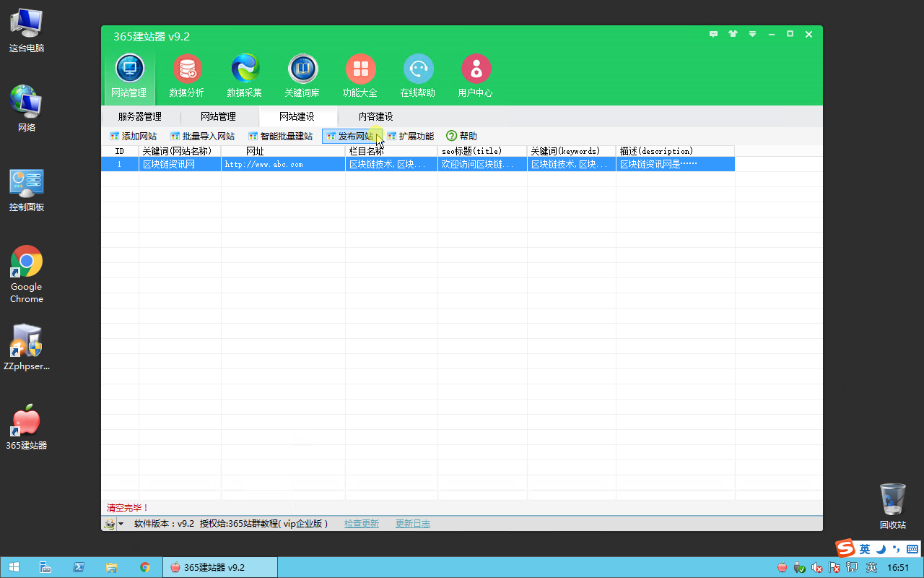Click the 欢迎访问区块链... title cell
The width and height of the screenshot is (924, 578).
coord(482,164)
